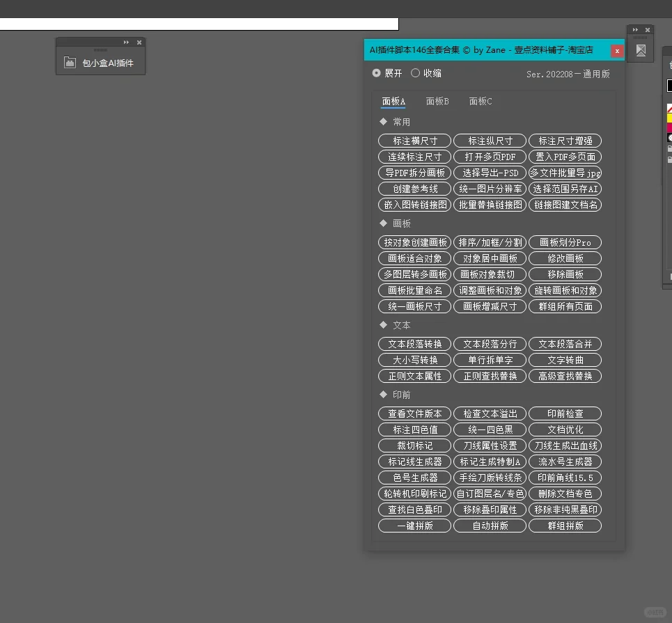Click the 群组所有页面 button
The width and height of the screenshot is (672, 623).
(565, 306)
